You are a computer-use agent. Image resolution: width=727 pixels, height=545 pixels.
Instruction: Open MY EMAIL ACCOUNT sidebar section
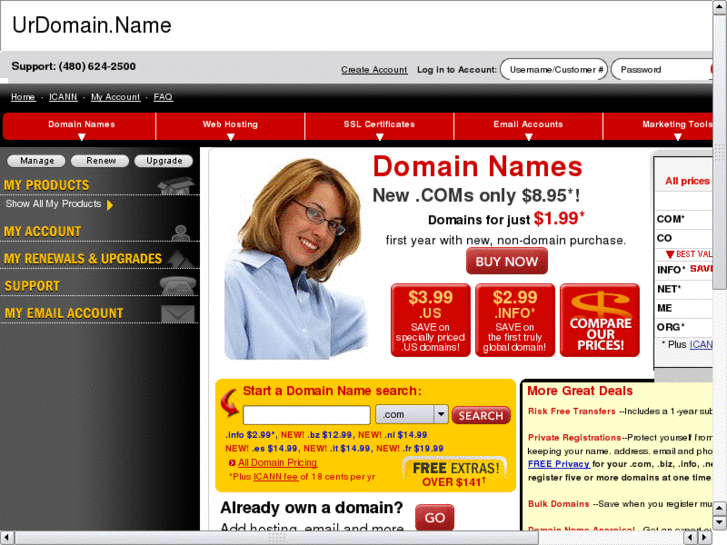tap(64, 313)
